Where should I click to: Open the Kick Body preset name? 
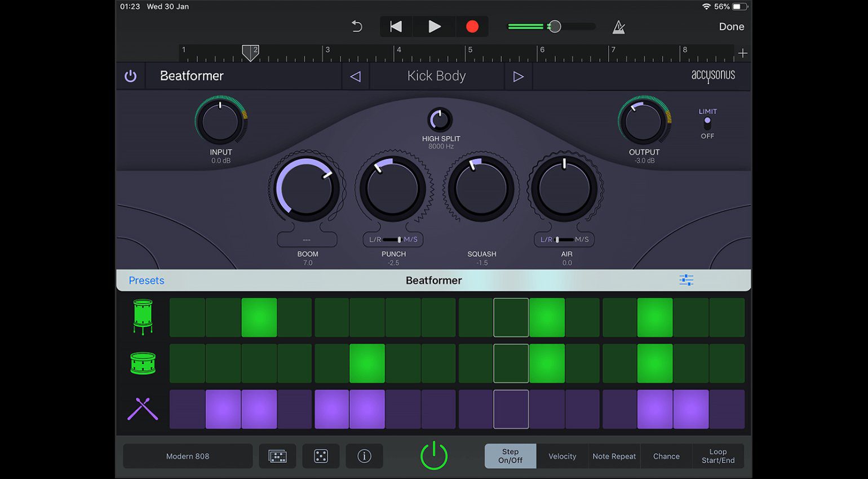click(x=436, y=76)
